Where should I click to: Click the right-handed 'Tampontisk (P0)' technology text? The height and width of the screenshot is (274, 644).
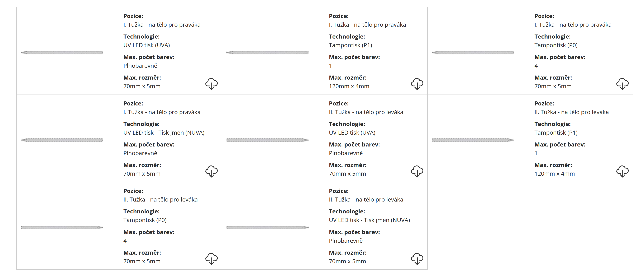tap(556, 45)
